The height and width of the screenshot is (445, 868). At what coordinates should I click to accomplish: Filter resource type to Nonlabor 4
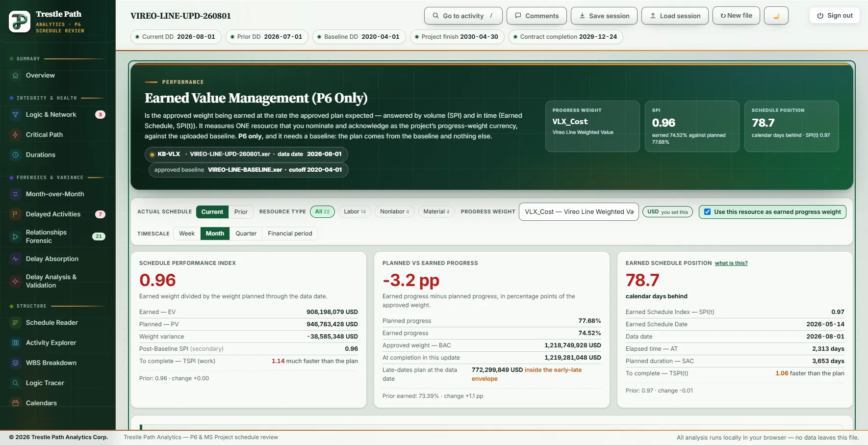[x=394, y=212]
